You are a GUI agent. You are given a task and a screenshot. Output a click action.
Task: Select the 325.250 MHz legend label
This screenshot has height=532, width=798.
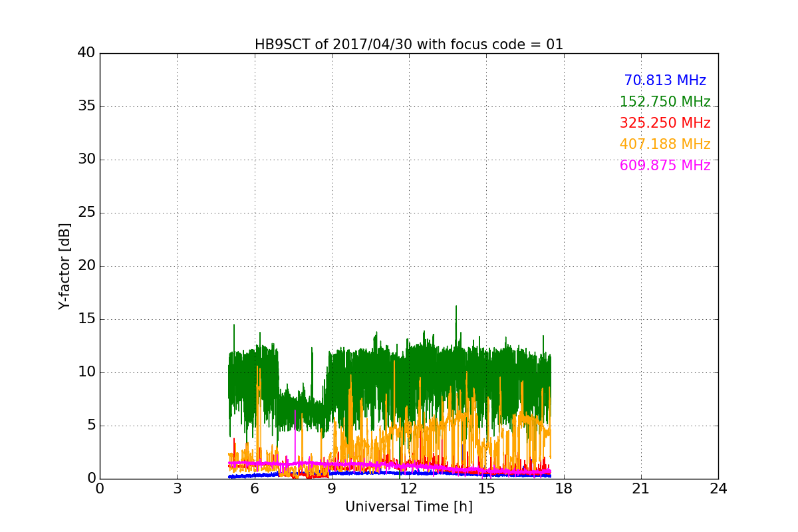(665, 123)
